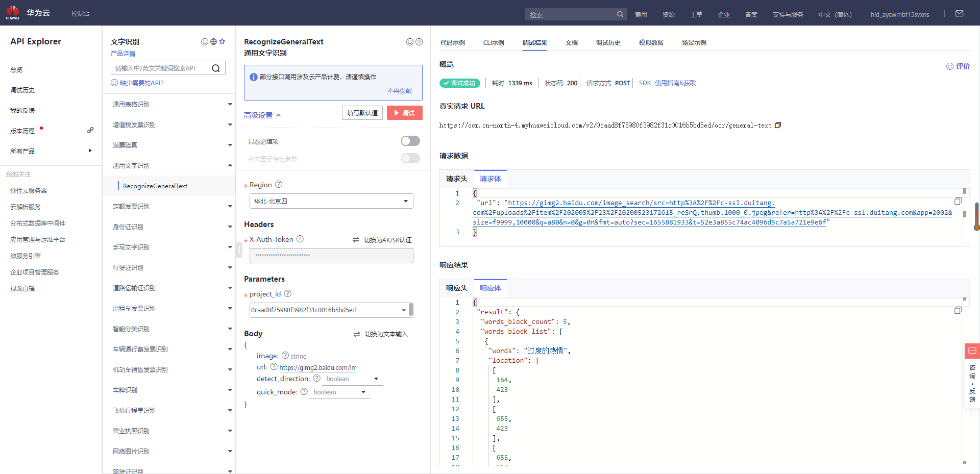Open 请求头 tab in request data
The height and width of the screenshot is (474, 980).
[457, 179]
